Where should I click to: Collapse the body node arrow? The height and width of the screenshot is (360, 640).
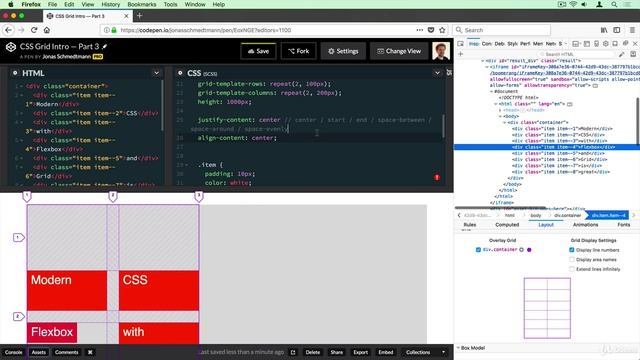point(500,116)
